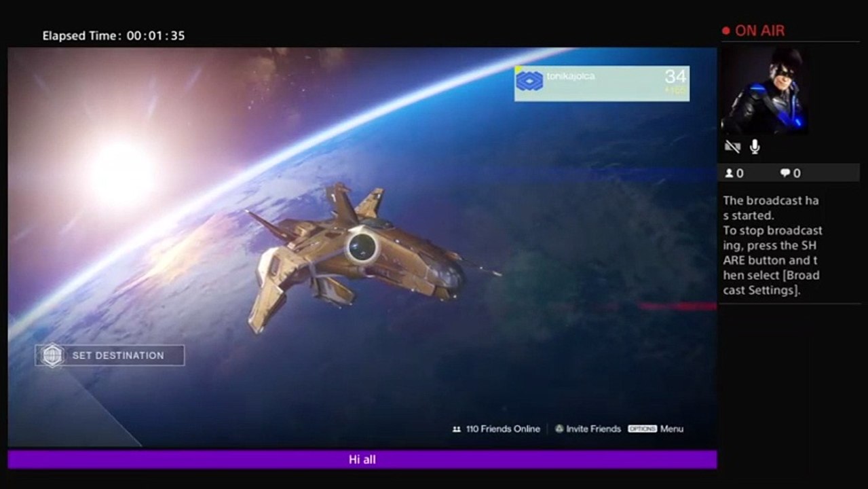Image resolution: width=868 pixels, height=489 pixels.
Task: Click the triangle button icon before Invite Friends
Action: [559, 429]
